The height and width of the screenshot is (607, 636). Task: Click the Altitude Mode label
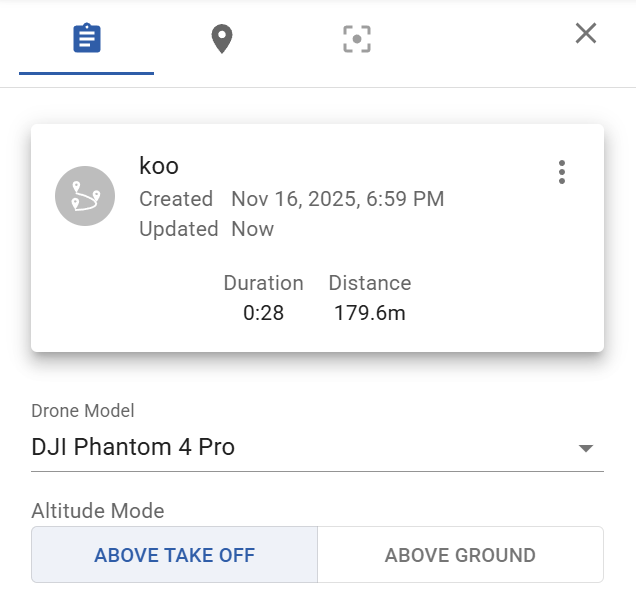tap(98, 511)
